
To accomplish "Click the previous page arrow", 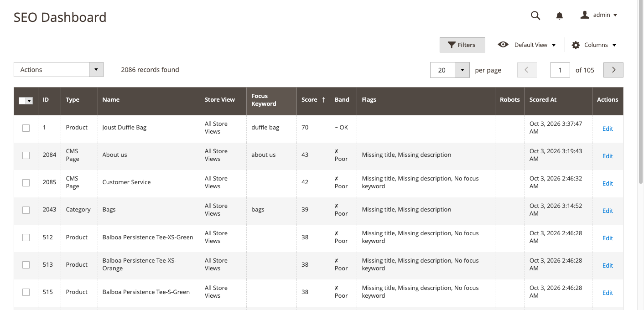I will click(x=527, y=70).
